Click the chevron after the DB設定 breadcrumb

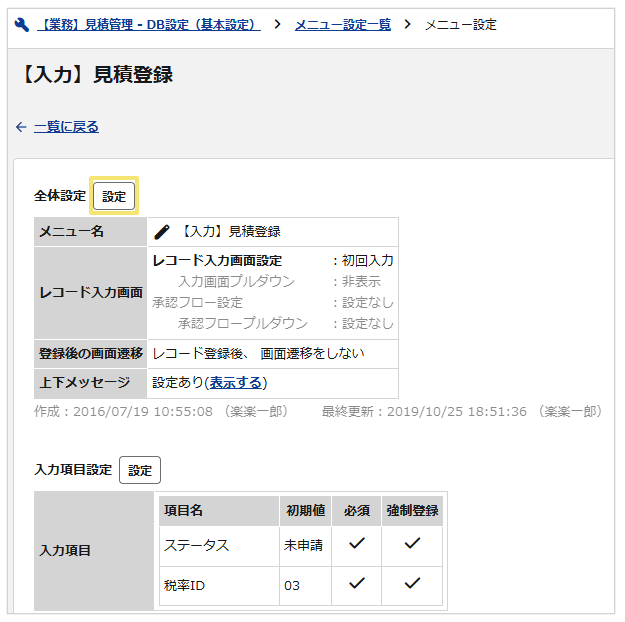point(277,25)
